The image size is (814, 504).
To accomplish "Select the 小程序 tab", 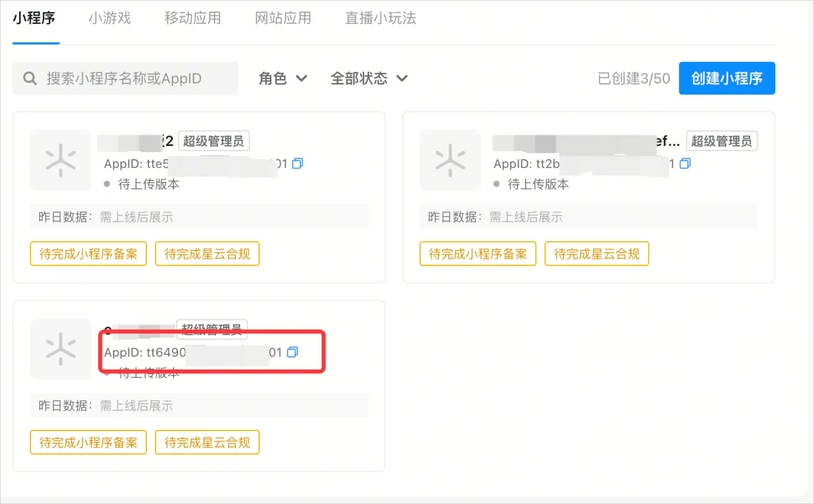I will (34, 18).
